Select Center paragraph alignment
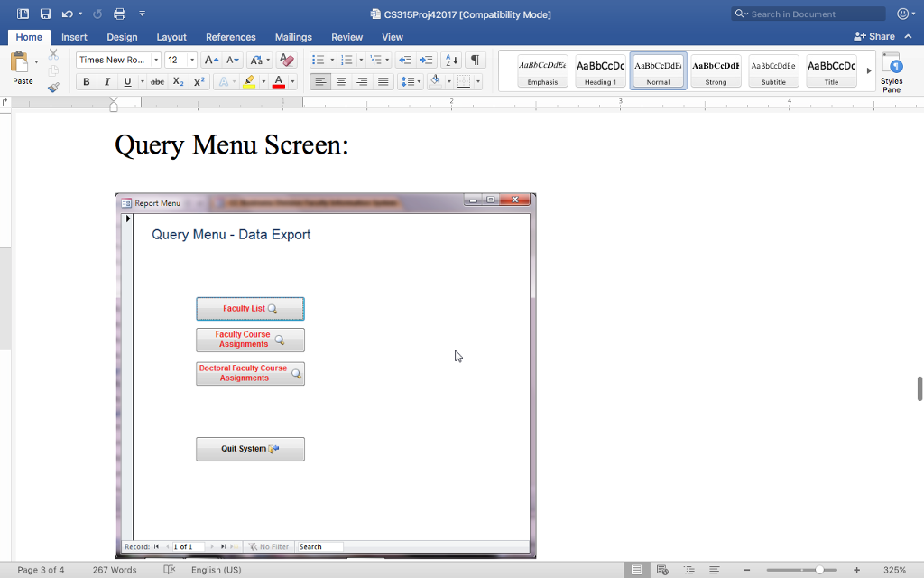Viewport: 924px width, 578px height. click(341, 82)
